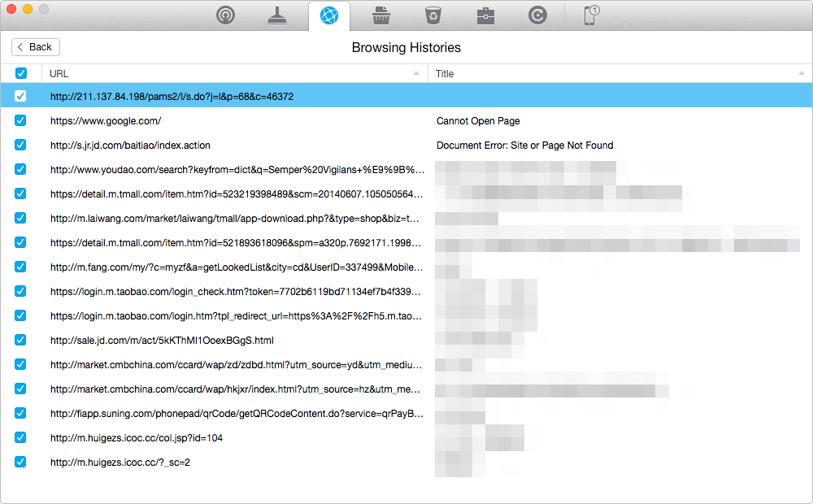813x504 pixels.
Task: Select the sale.jd.com 5kKThMl1OoexBGgS.html URL
Action: 162,340
